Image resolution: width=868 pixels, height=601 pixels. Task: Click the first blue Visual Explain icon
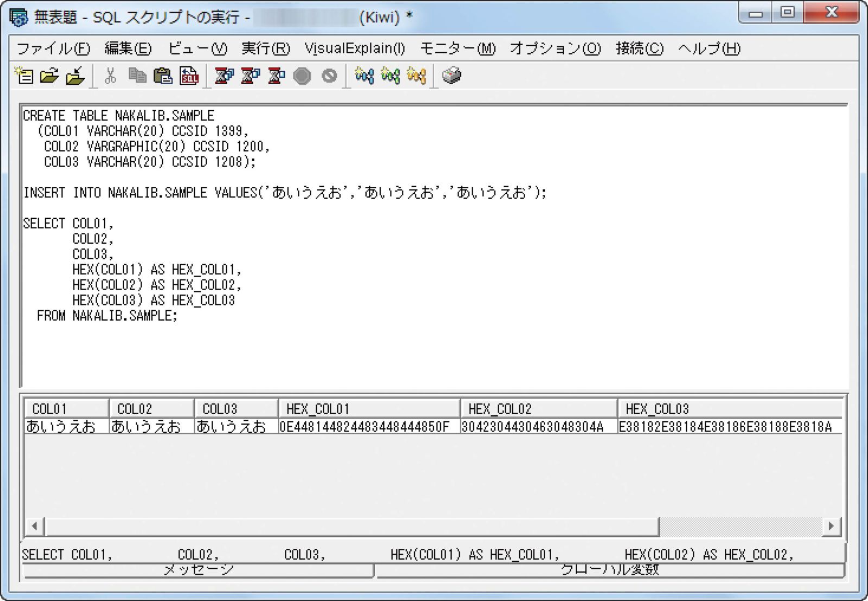pos(364,76)
